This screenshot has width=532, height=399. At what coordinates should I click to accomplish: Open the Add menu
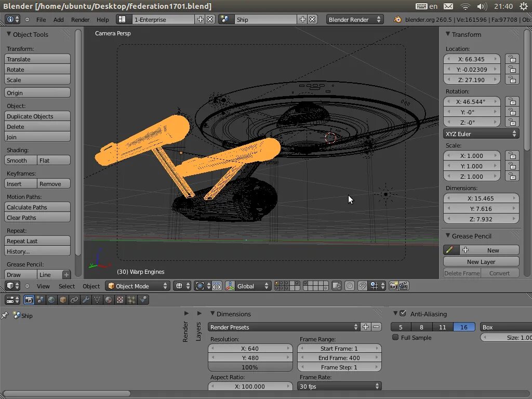[x=58, y=20]
